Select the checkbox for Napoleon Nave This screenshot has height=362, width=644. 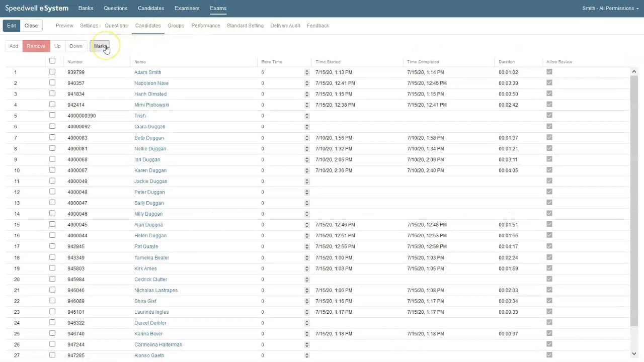(52, 83)
